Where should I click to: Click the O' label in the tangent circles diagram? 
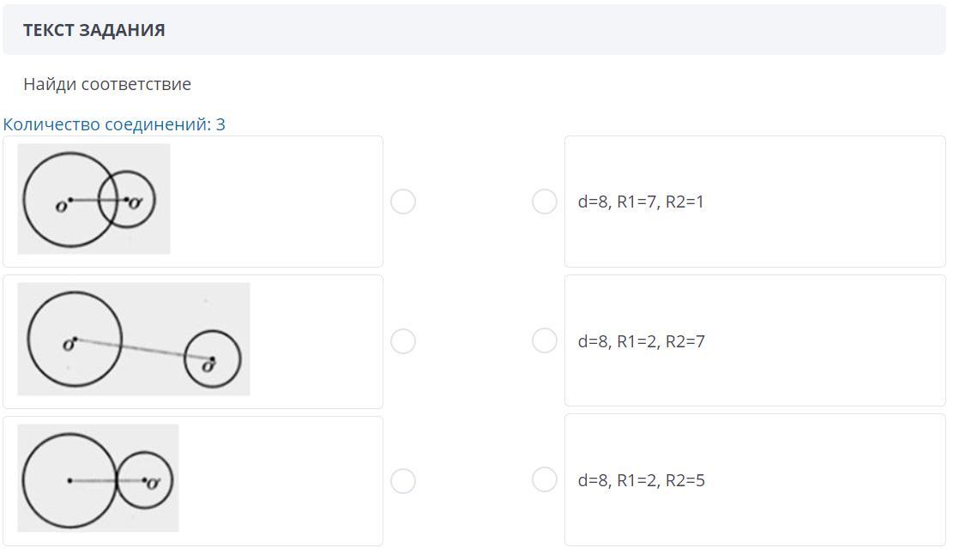(x=154, y=484)
